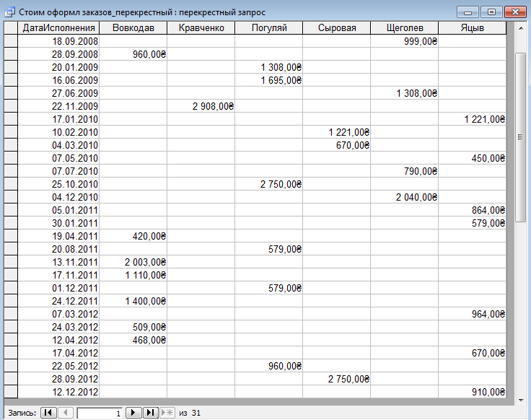Click the date cell 16.06.2009
Viewport: 531px width, 420px height.
click(x=58, y=80)
